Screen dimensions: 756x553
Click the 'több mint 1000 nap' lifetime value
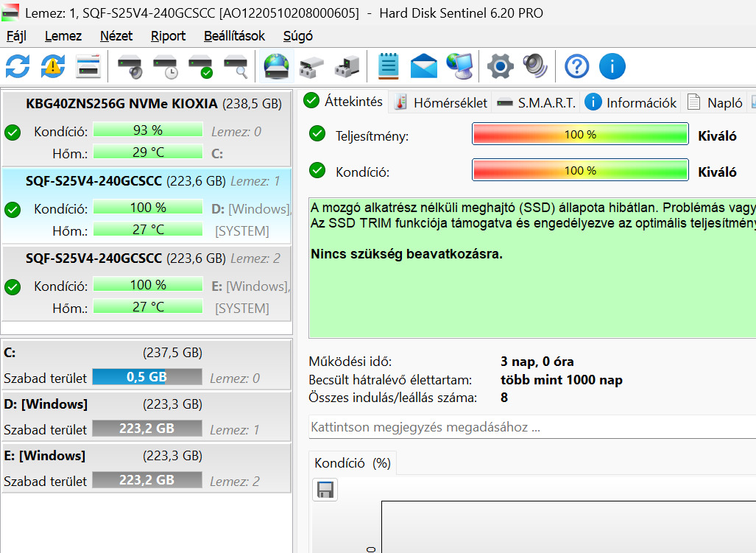pos(561,380)
